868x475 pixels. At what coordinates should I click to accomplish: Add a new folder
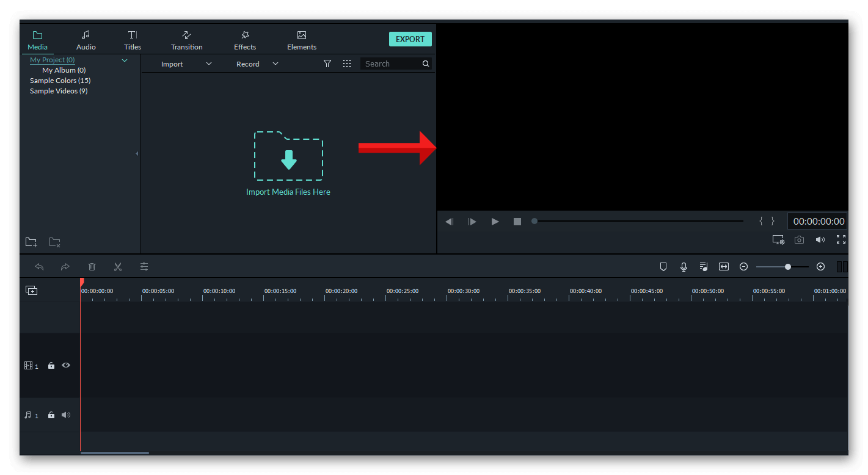point(31,242)
